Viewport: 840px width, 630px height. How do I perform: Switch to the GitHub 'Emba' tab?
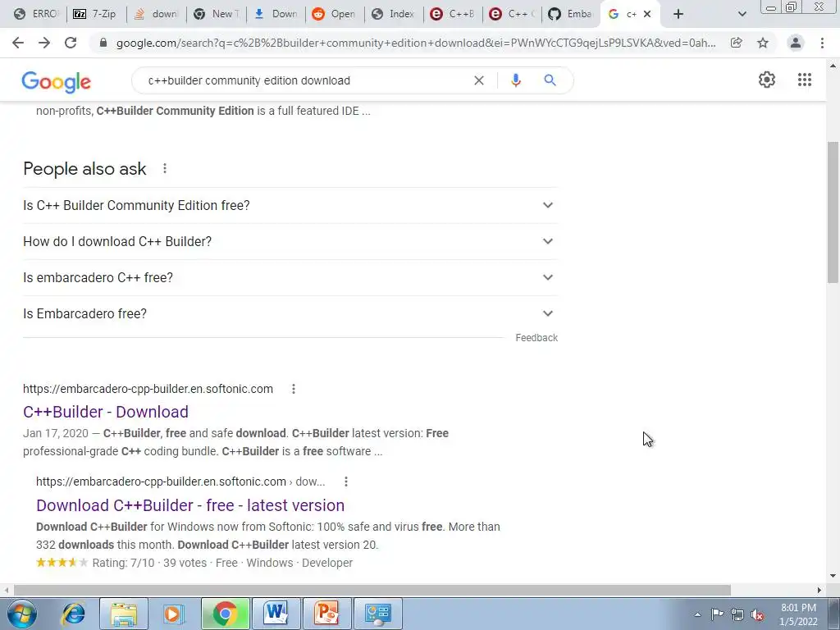(571, 14)
